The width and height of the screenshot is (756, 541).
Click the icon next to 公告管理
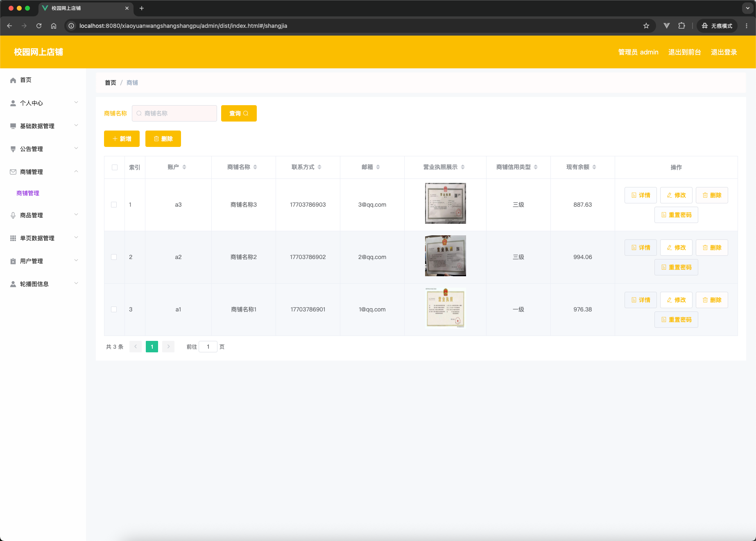(13, 149)
